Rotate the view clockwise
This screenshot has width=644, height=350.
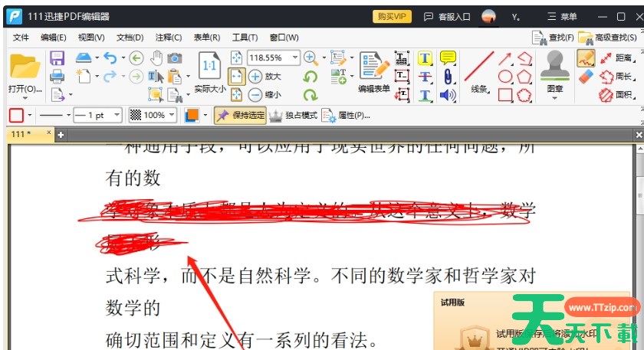coord(310,95)
